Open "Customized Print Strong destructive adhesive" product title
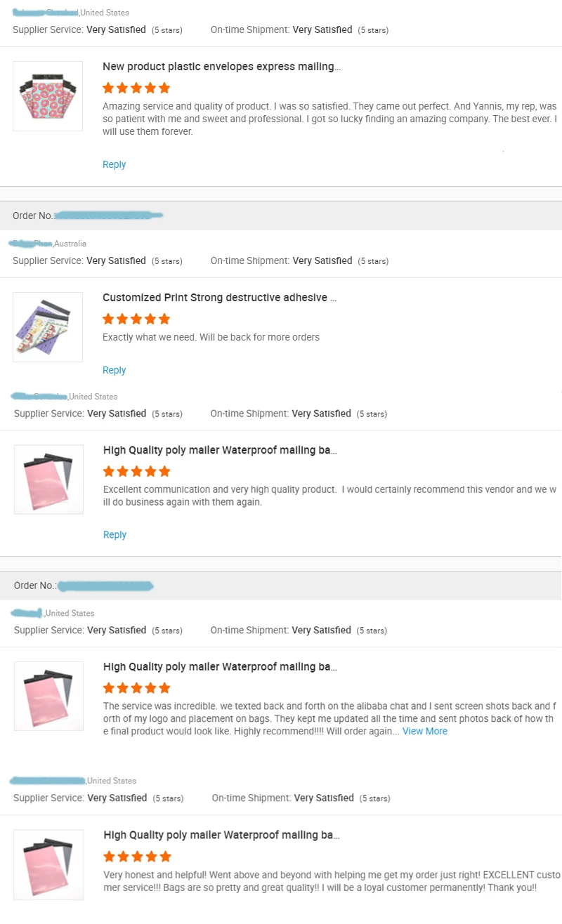 pyautogui.click(x=219, y=298)
